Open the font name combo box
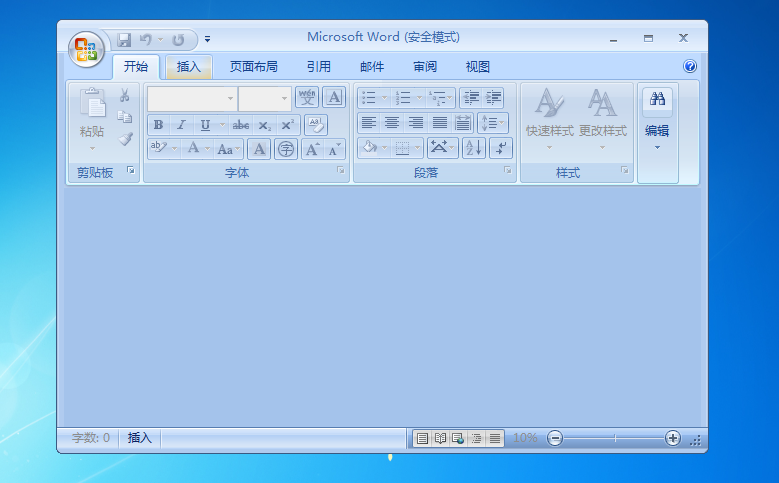This screenshot has height=483, width=779. [192, 98]
